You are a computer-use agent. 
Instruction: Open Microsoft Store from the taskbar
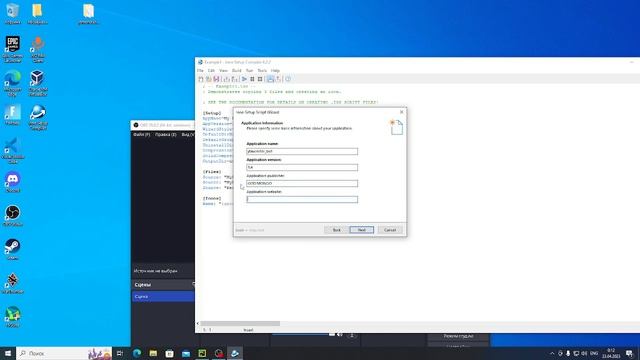[169, 353]
